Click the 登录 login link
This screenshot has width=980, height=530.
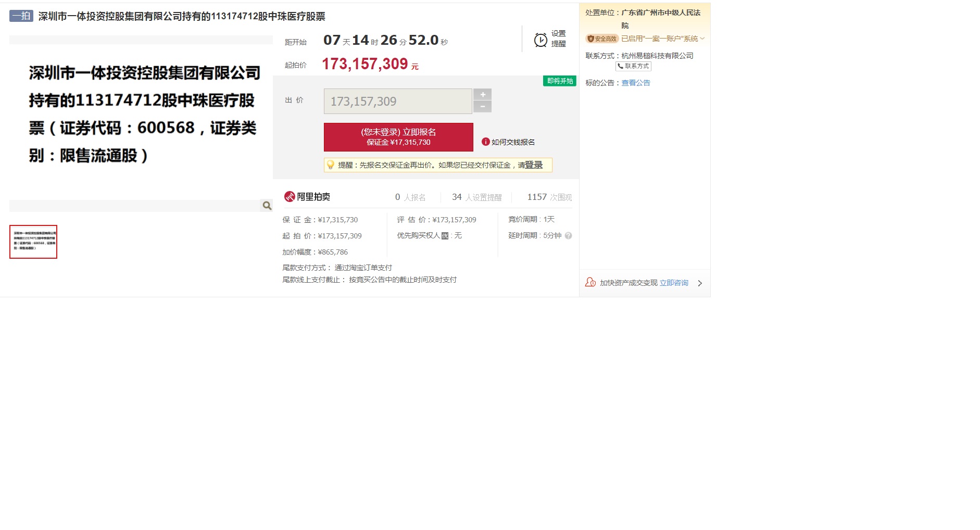point(534,165)
